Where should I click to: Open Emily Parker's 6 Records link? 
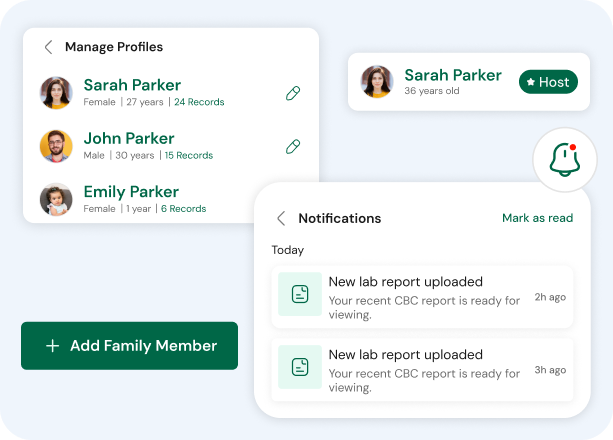point(183,208)
